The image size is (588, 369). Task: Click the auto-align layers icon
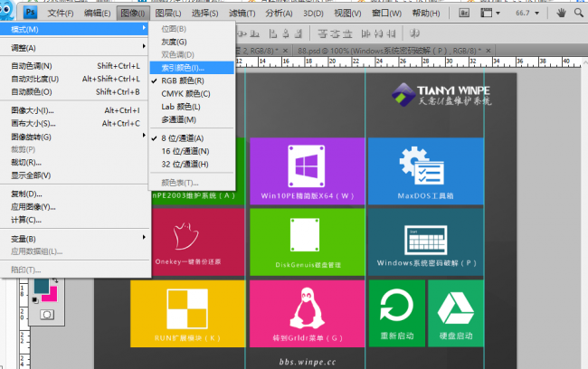coord(414,33)
